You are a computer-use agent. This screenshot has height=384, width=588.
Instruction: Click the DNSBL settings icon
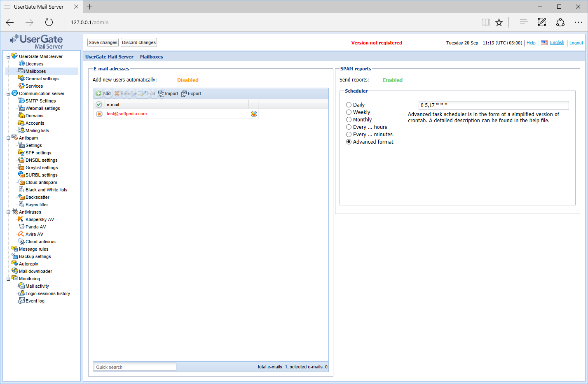pos(21,160)
